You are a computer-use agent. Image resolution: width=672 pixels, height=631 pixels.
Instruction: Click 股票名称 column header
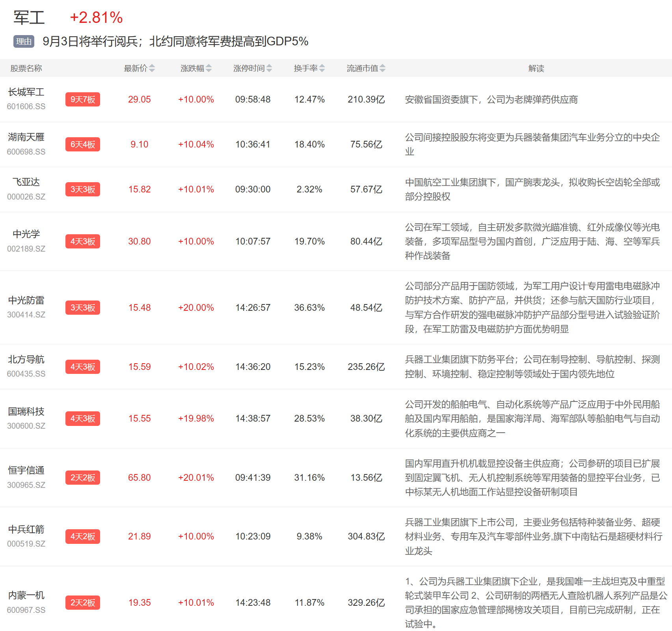pyautogui.click(x=26, y=68)
